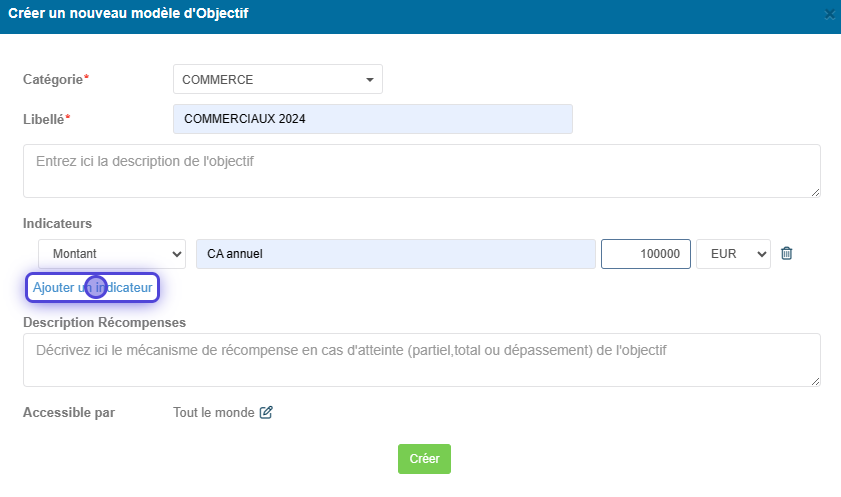Open the Catégorie COMMERCE dropdown

[277, 79]
